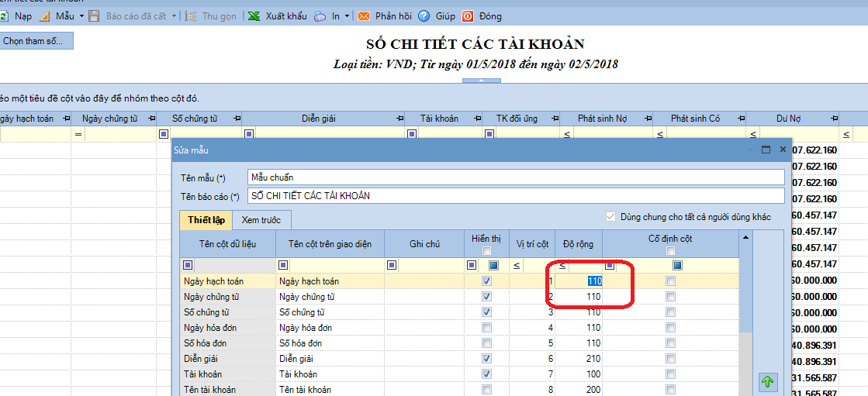Toggle Cố định cột checkbox for Tài khoản row
This screenshot has width=868, height=396.
[670, 374]
